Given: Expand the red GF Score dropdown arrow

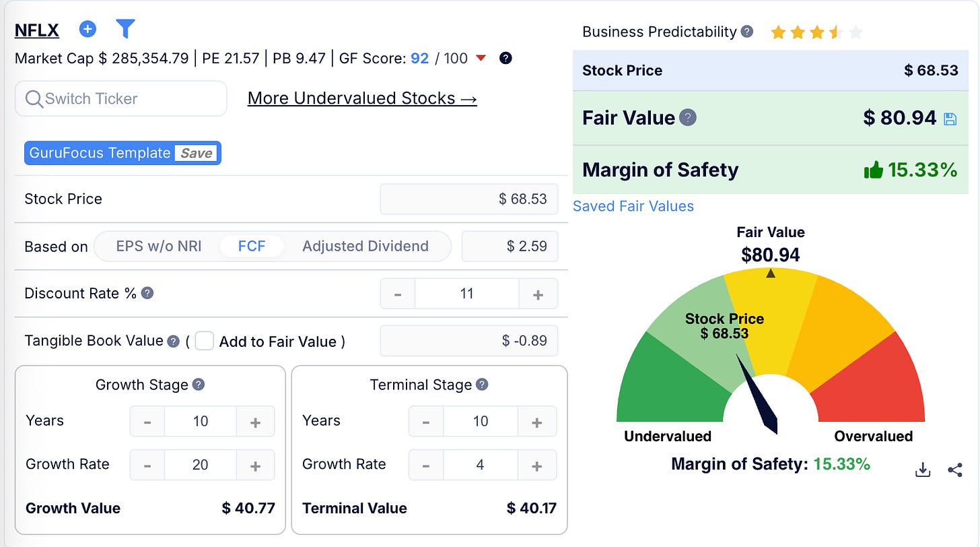Looking at the screenshot, I should coord(481,59).
